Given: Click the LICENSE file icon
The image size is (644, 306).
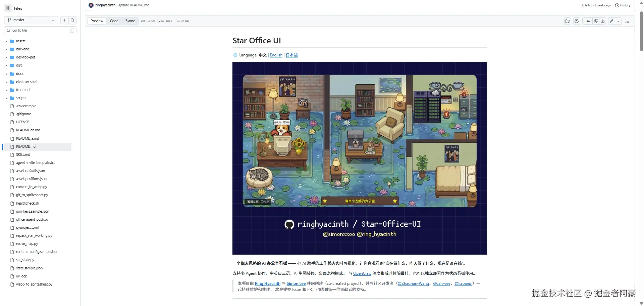Looking at the screenshot, I should coord(12,122).
